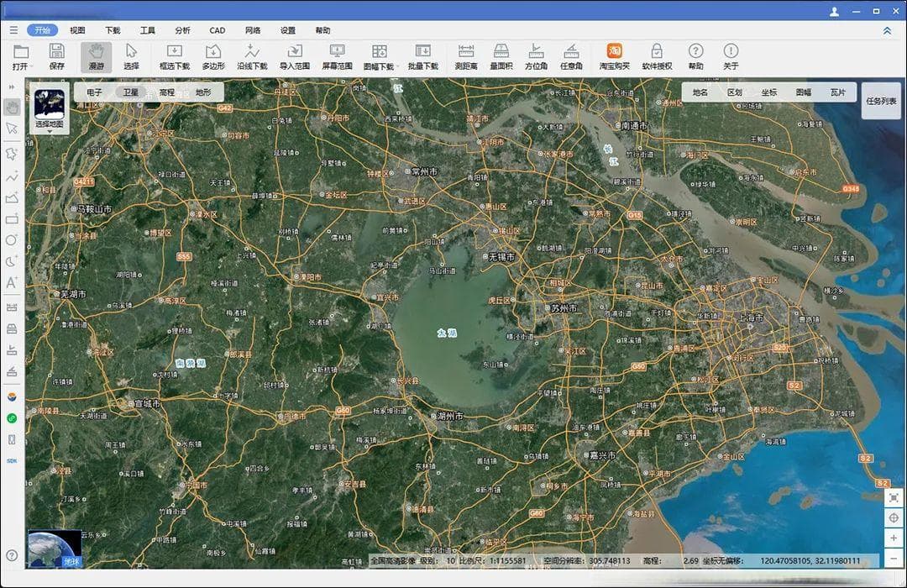Screen dimensions: 907x588
Task: Click 导入范围 import range icon
Action: tap(295, 57)
